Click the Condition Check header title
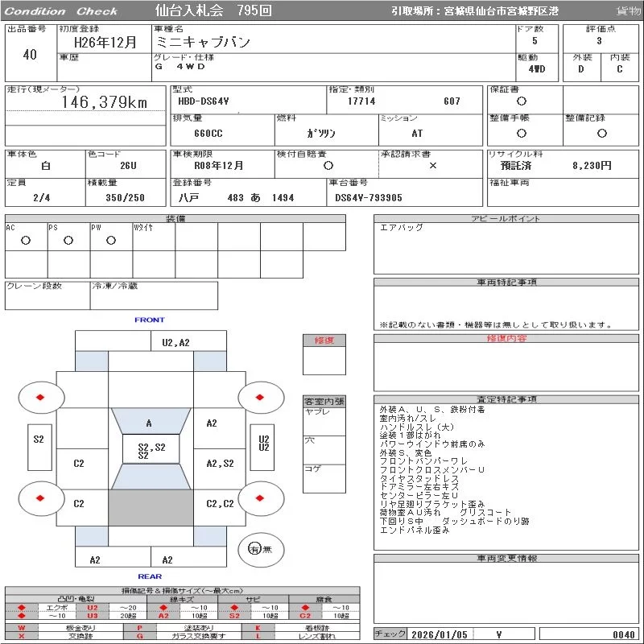 62,11
